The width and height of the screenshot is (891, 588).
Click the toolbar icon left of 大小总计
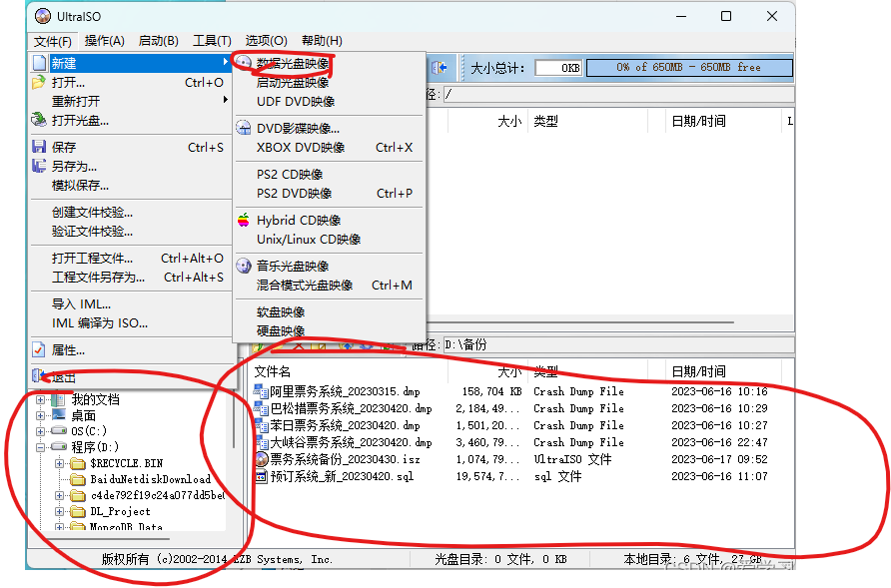click(440, 68)
